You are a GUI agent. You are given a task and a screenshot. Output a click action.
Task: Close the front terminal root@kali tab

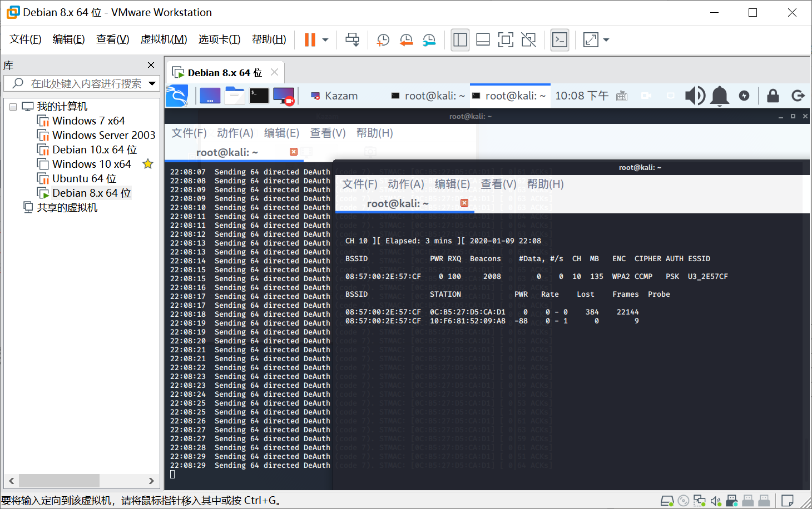tap(464, 203)
